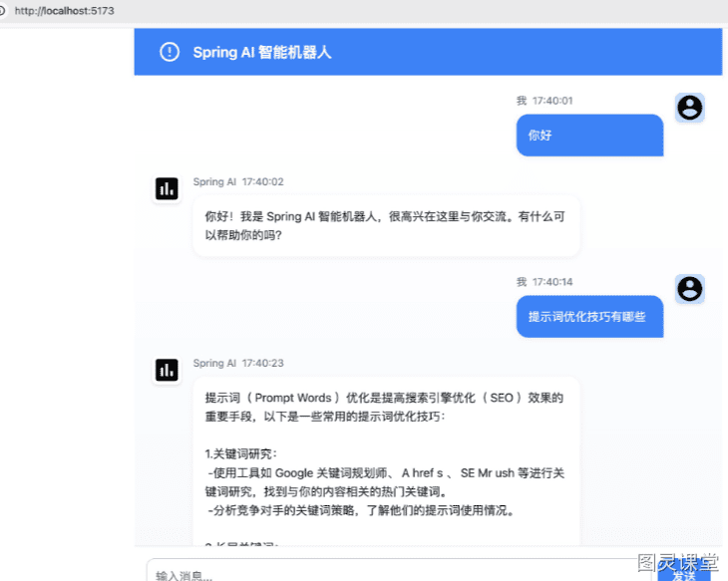This screenshot has height=581, width=728.
Task: Click the line 1.关键词研究 in the reply
Action: 241,453
